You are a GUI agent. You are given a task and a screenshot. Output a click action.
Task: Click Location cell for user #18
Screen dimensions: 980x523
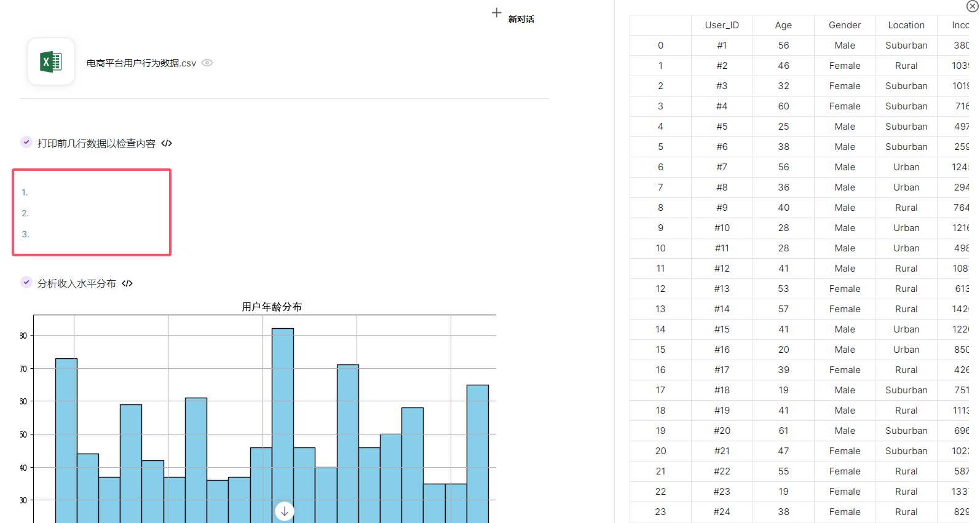click(906, 390)
